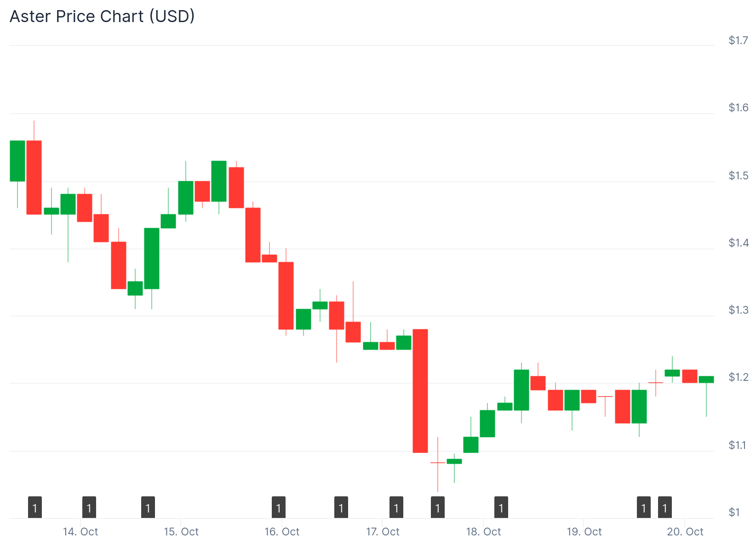This screenshot has width=756, height=552.
Task: Click the leftmost event marker on the timeline
Action: [x=35, y=507]
